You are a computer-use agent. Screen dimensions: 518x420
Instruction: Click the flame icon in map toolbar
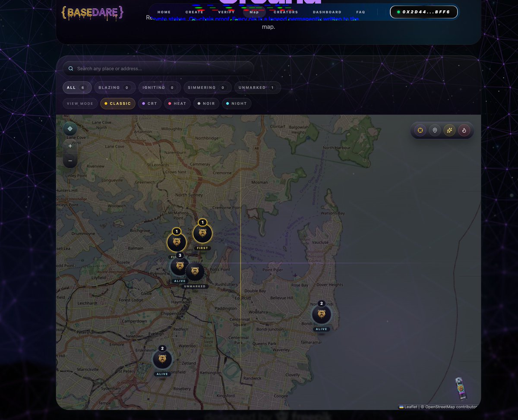(x=464, y=130)
